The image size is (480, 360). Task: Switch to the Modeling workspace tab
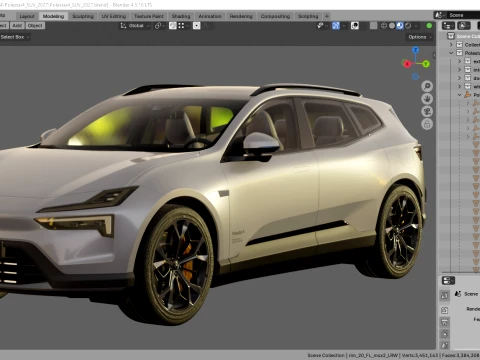(x=53, y=16)
